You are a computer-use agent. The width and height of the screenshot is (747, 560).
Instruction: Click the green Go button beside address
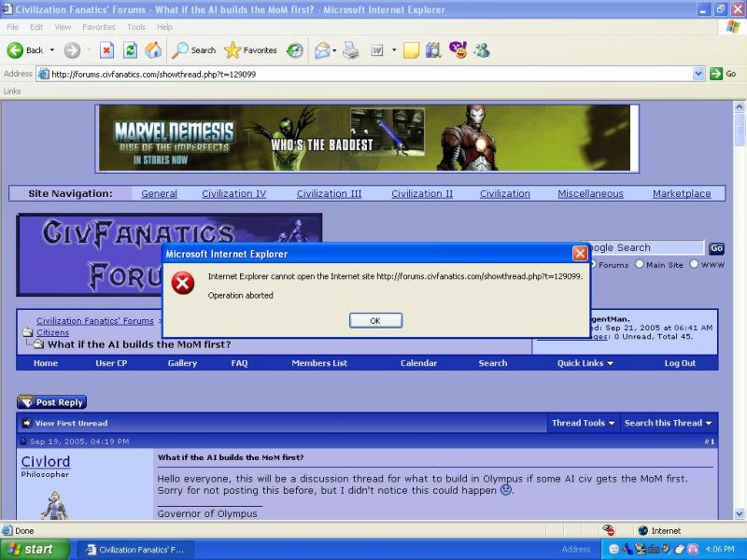coord(723,74)
